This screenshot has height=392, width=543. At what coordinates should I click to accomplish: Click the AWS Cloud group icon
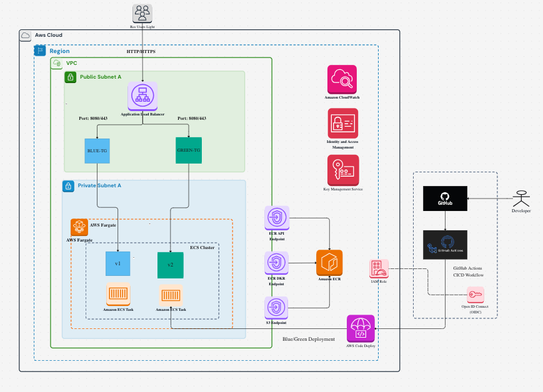click(25, 36)
